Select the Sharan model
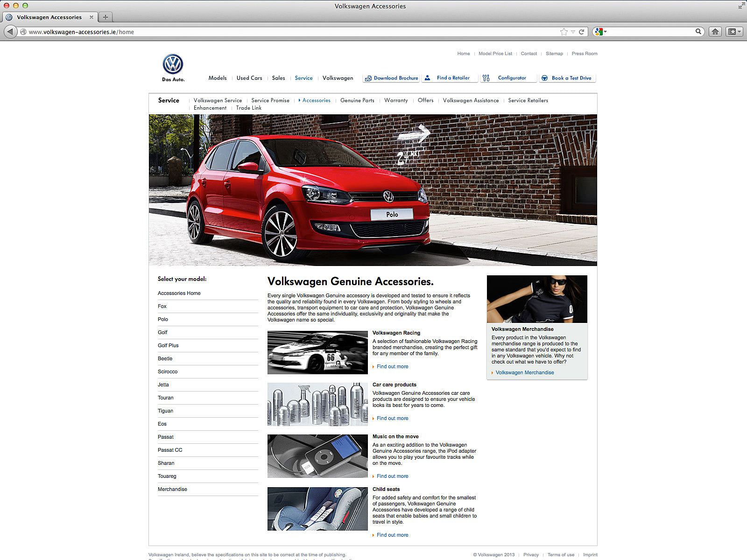747x560 pixels. (x=166, y=463)
